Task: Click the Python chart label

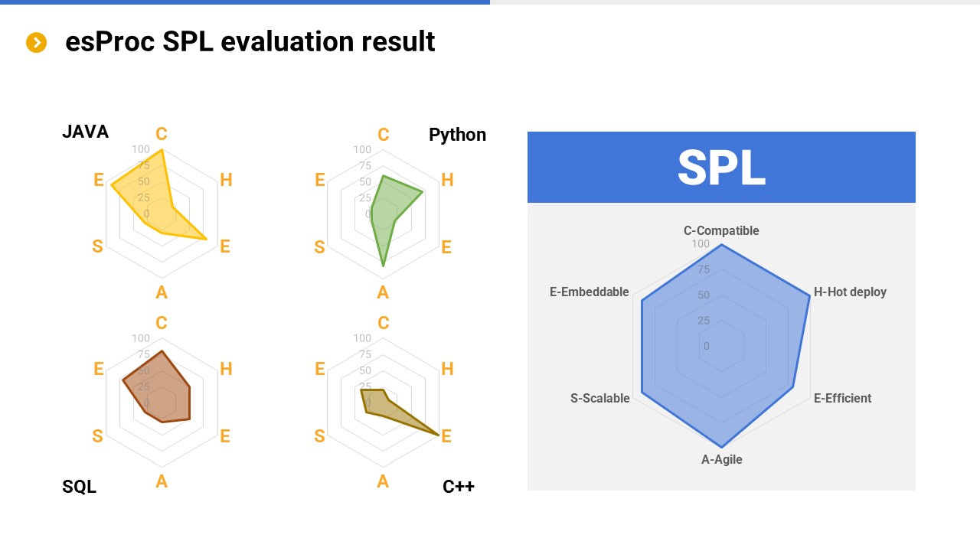Action: [457, 135]
